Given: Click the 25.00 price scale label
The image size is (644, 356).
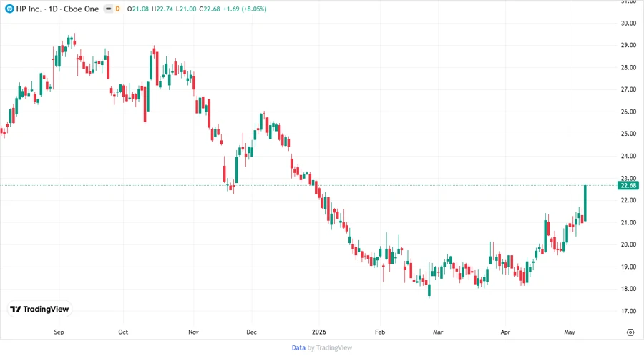Looking at the screenshot, I should (628, 134).
